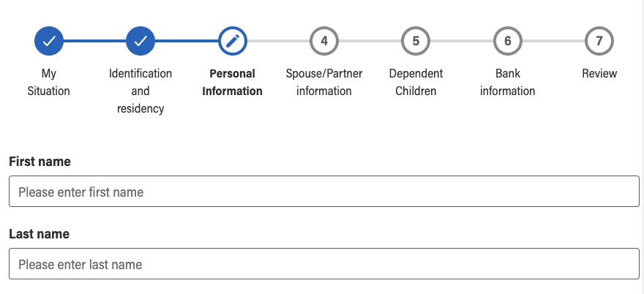Click the blue progress line between steps one and two
The height and width of the screenshot is (294, 644).
click(95, 41)
